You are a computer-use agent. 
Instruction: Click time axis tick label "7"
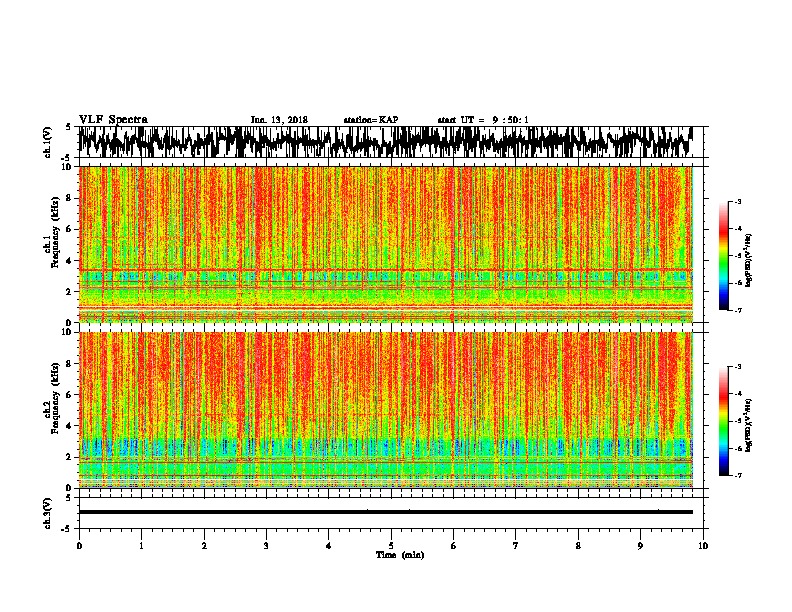516,546
